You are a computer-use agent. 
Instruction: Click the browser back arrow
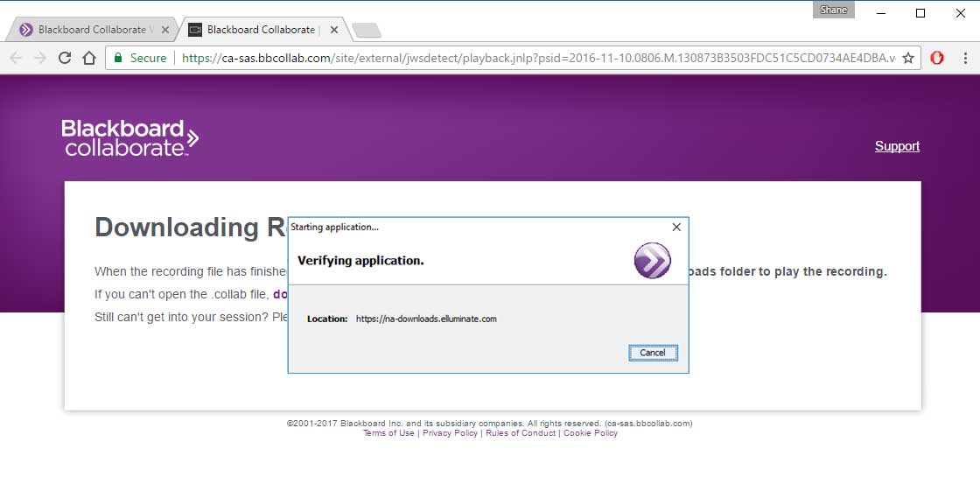tap(16, 58)
